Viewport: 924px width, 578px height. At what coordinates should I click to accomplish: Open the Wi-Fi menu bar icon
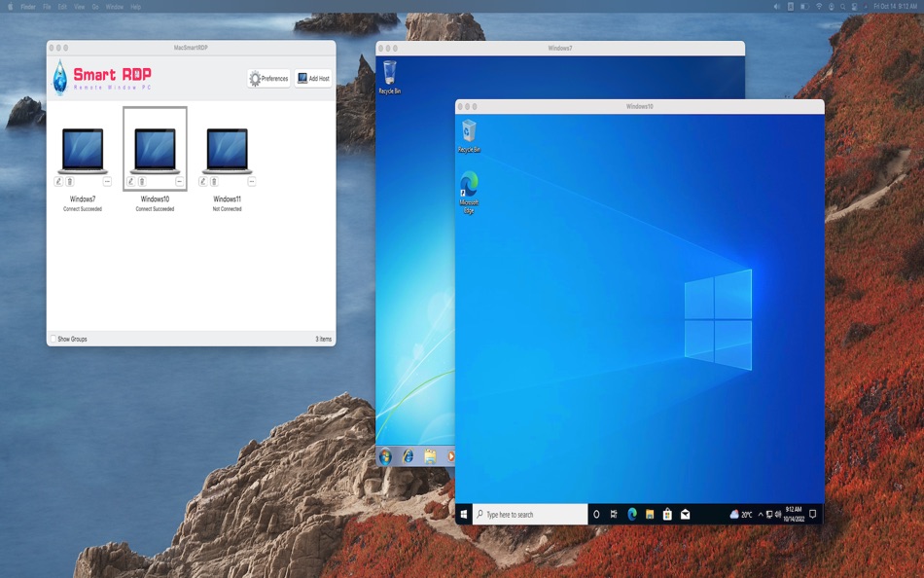click(819, 7)
